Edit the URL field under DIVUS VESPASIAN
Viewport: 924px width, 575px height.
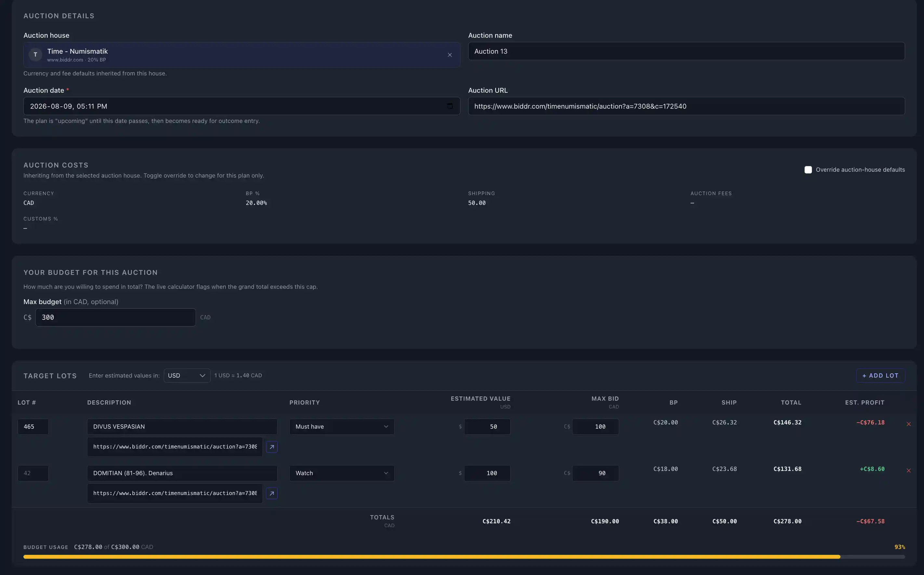click(175, 447)
